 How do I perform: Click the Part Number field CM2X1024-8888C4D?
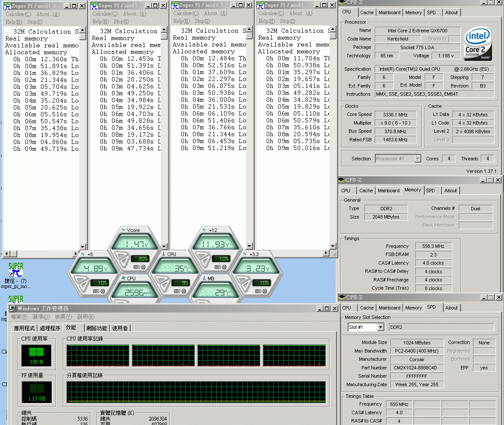417,368
